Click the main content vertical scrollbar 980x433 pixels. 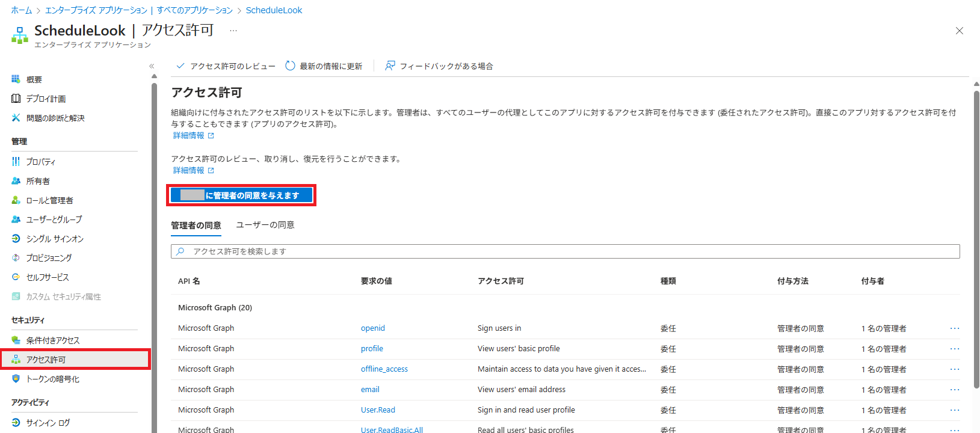(976, 241)
